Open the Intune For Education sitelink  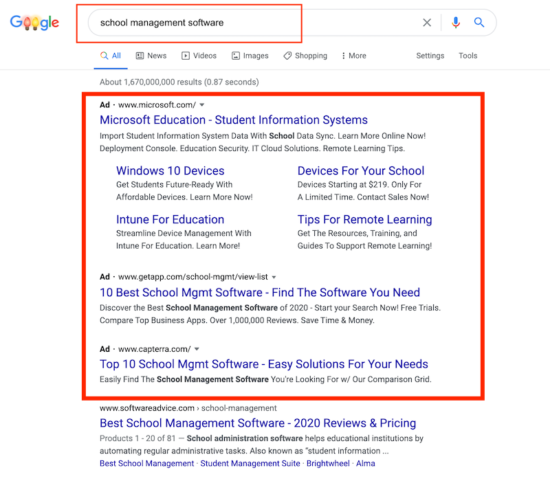(170, 220)
